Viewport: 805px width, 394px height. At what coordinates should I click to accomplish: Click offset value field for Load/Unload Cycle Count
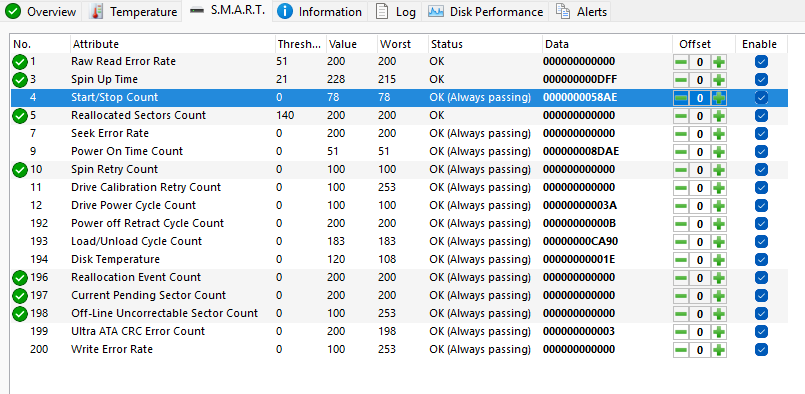coord(700,242)
